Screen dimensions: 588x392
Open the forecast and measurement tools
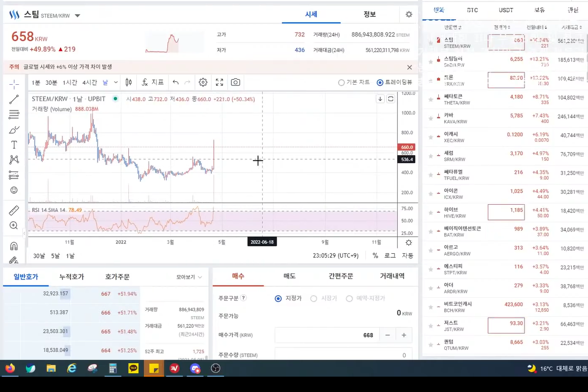click(x=14, y=175)
